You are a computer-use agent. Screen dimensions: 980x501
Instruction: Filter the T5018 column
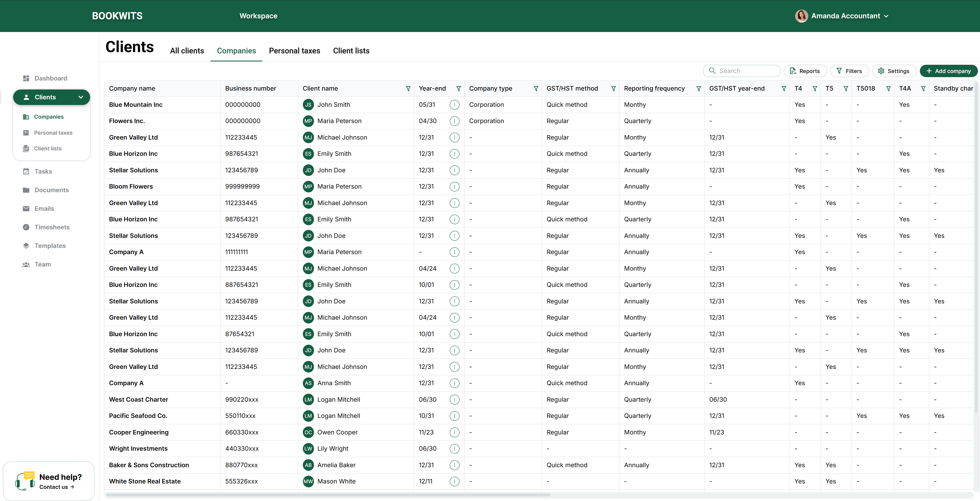click(x=888, y=88)
